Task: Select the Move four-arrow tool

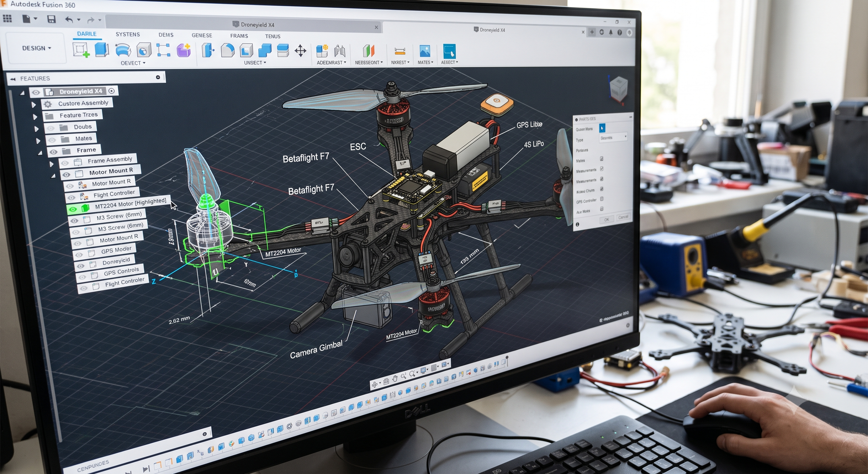Action: pos(300,51)
